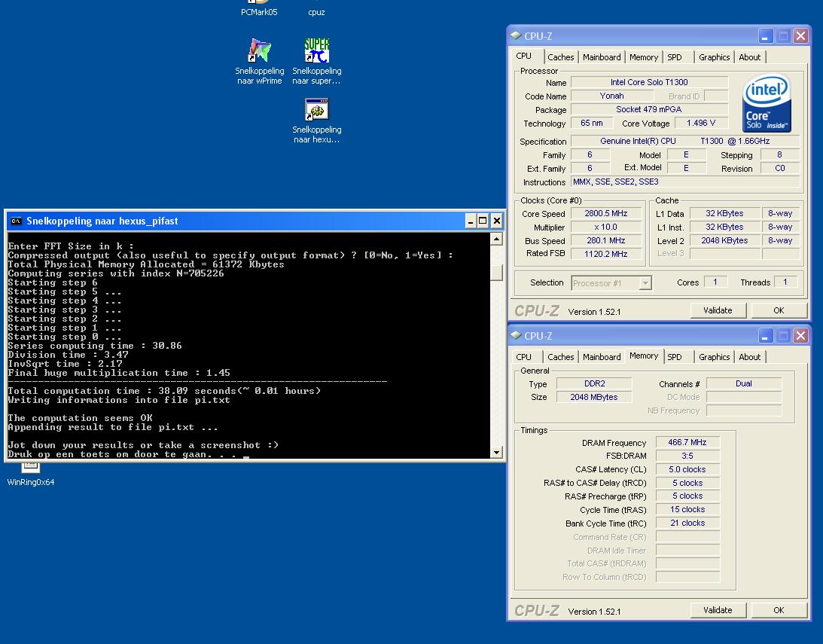Click the top CPU-Z window title icon
Image resolution: width=823 pixels, height=644 pixels.
coord(516,35)
